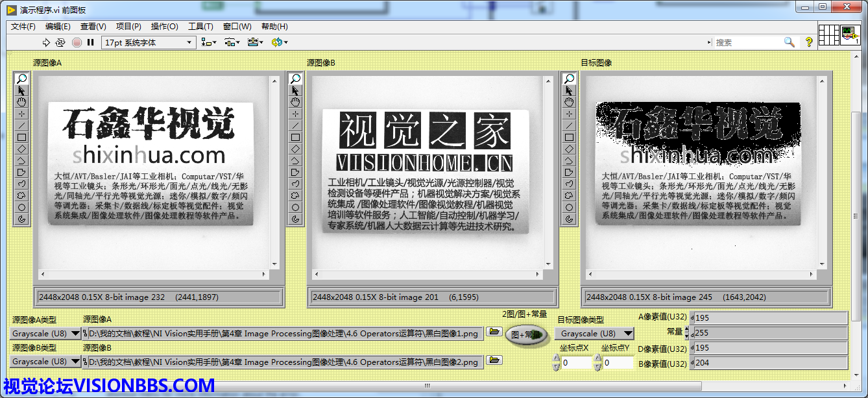Choose the rectangle ROI tool in 目标图像 palette
Viewport: 868px width, 398px height.
(x=569, y=137)
